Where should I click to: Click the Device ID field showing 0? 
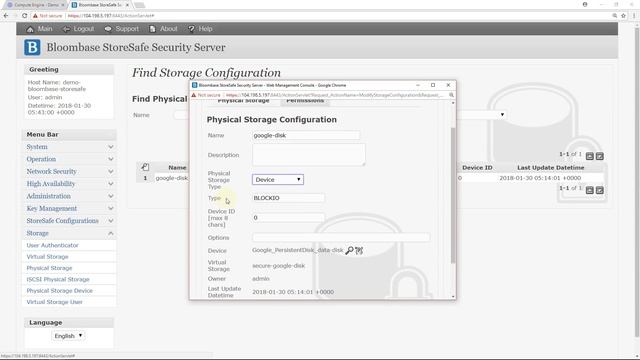coord(288,218)
